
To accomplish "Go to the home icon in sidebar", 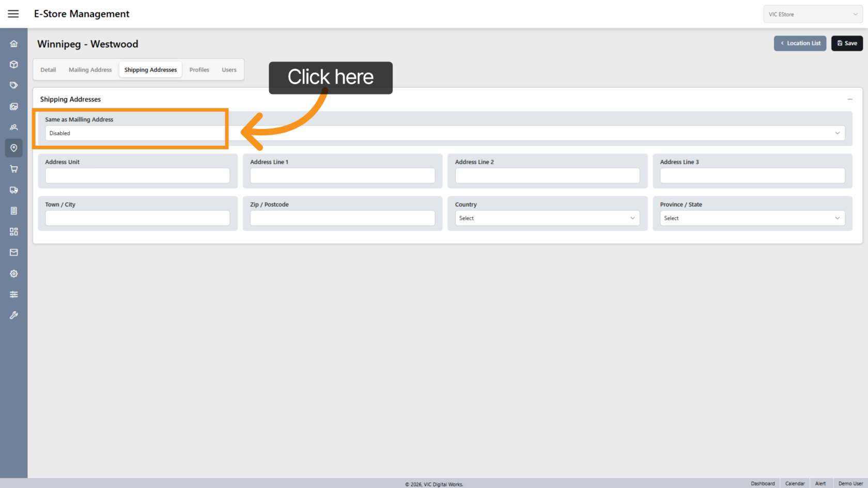I will (14, 44).
